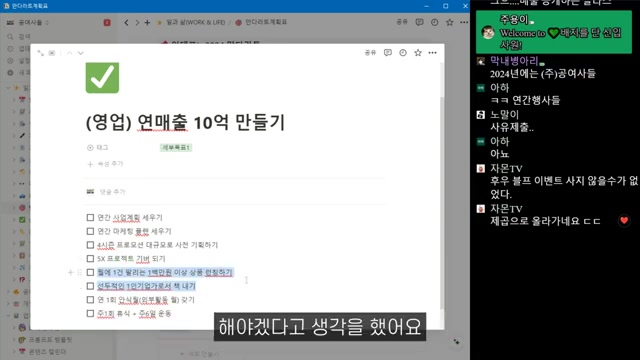Image resolution: width=640 pixels, height=360 pixels.
Task: Open the Notion AI sparkle button at bottom right
Action: click(x=456, y=342)
